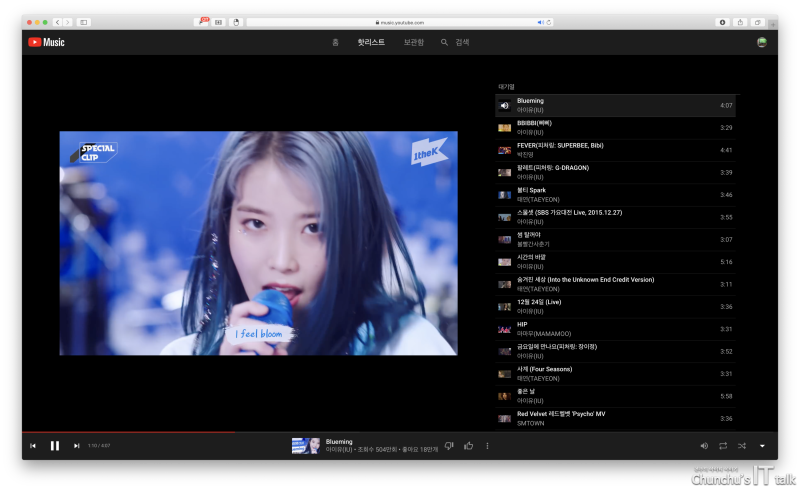Skip to previous track
The width and height of the screenshot is (800, 489).
33,446
